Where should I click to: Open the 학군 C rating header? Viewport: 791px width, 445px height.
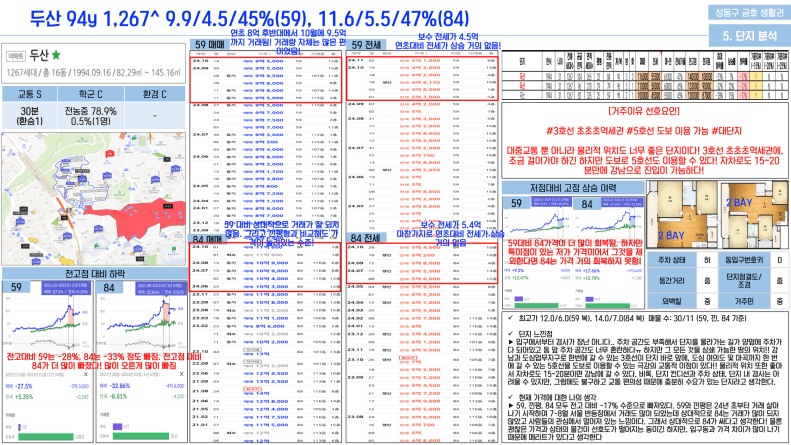pos(91,94)
